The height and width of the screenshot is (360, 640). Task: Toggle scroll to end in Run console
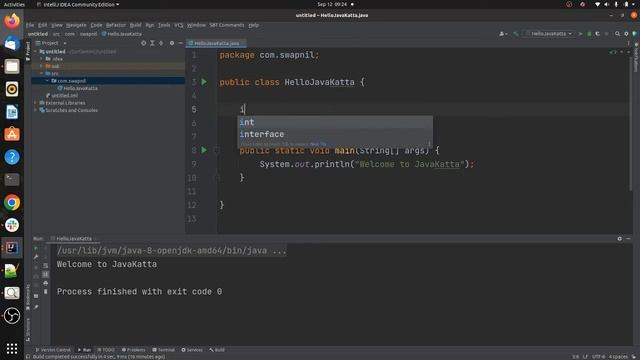[x=45, y=274]
